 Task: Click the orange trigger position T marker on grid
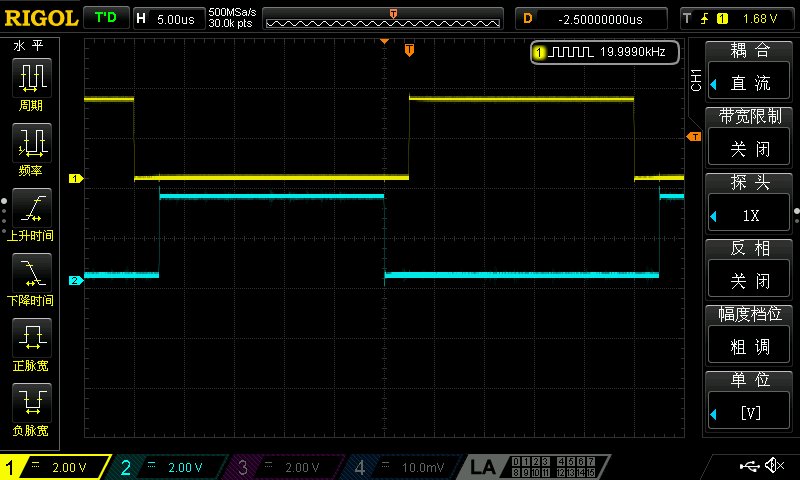coord(409,50)
